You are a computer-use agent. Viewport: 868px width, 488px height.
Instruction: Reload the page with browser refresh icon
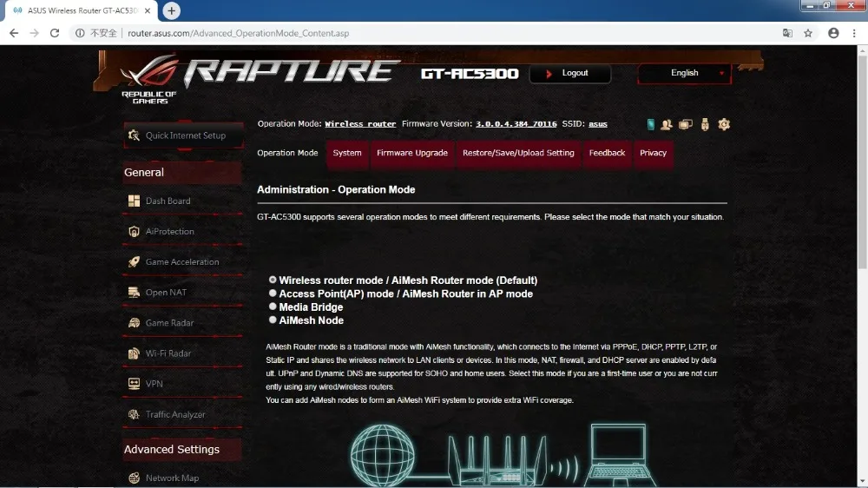pos(54,33)
